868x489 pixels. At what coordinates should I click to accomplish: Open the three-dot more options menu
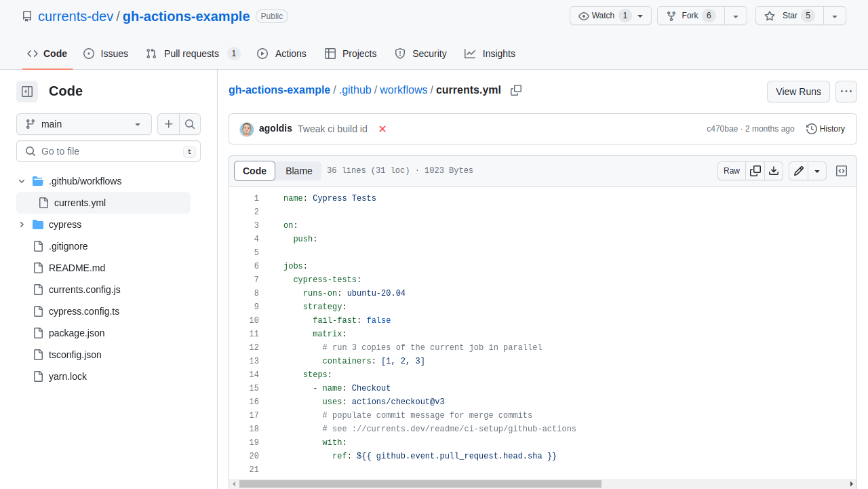click(x=846, y=92)
